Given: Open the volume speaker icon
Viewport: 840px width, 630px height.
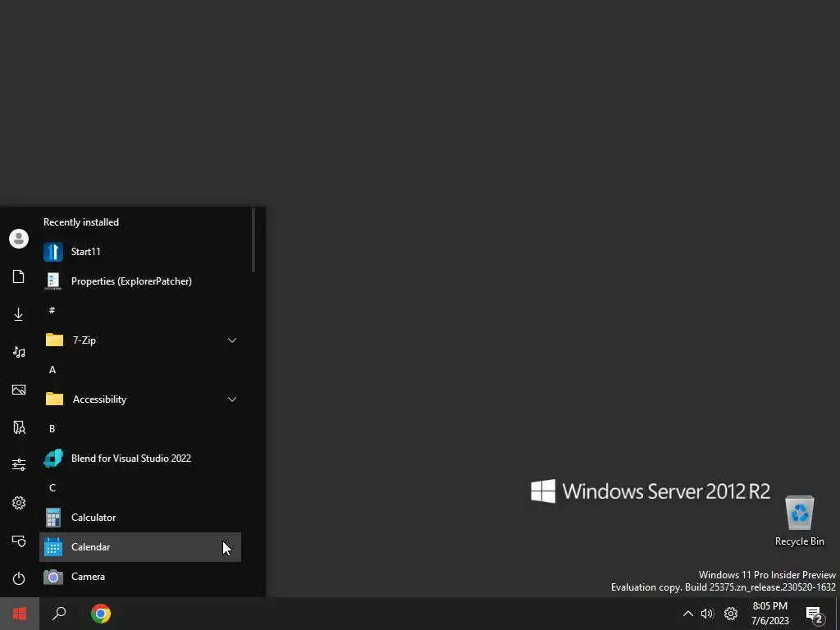Looking at the screenshot, I should [707, 614].
